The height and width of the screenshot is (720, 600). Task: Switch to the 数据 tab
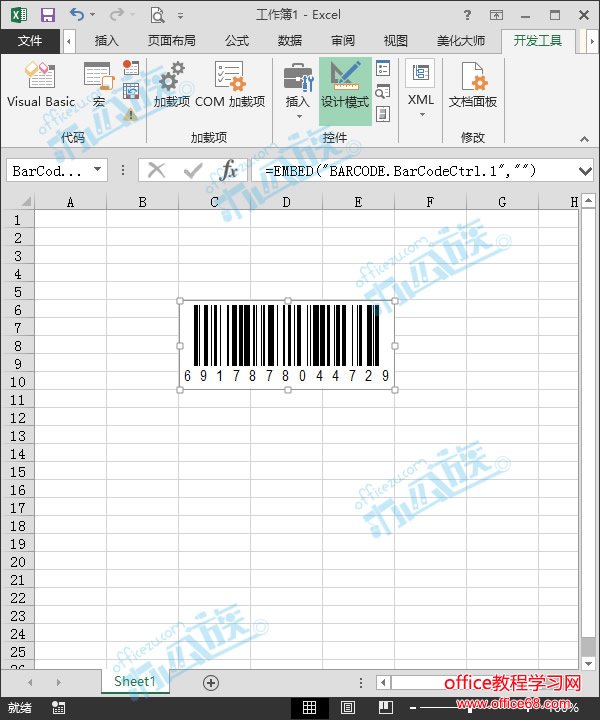(x=290, y=41)
